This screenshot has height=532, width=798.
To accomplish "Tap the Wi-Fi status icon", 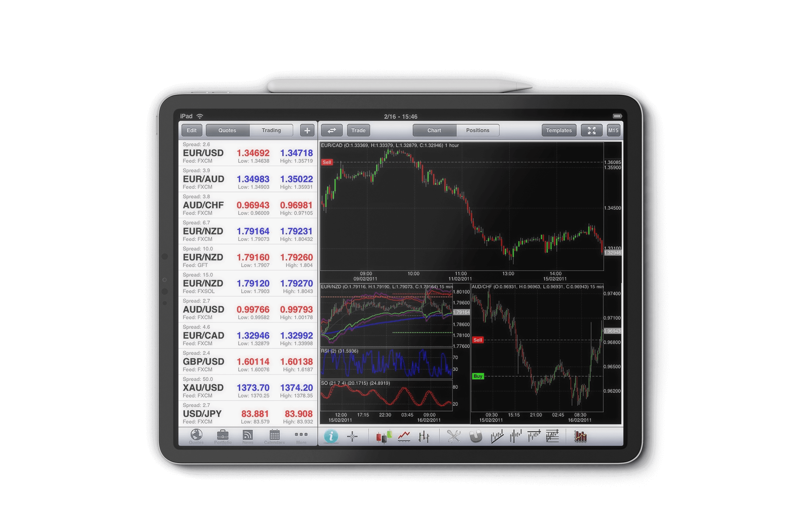I will pyautogui.click(x=200, y=116).
